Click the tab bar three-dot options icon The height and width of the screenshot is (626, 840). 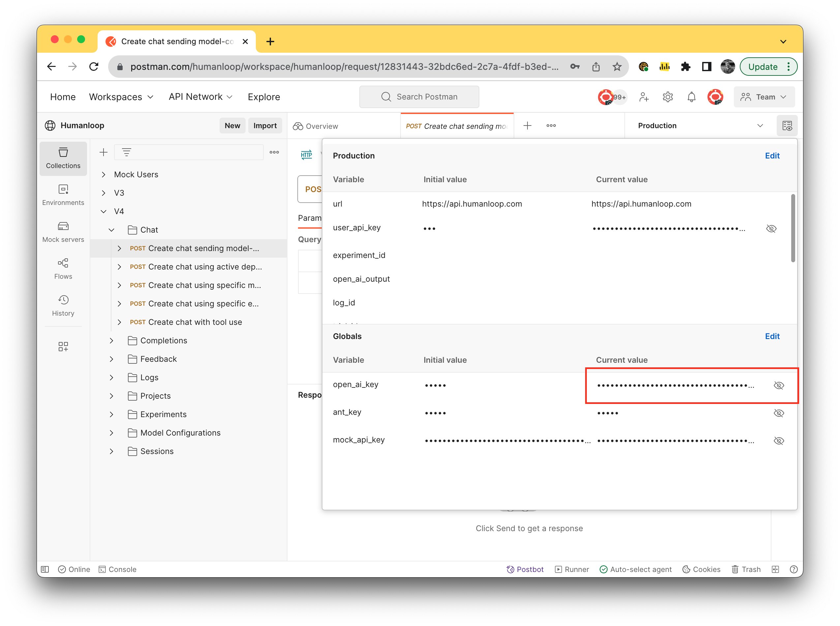click(551, 126)
